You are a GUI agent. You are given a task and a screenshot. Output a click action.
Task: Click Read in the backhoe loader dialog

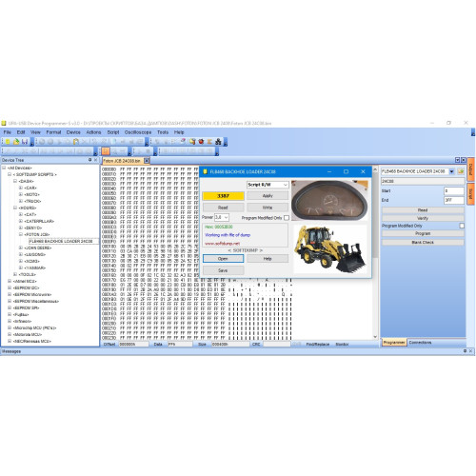223,208
